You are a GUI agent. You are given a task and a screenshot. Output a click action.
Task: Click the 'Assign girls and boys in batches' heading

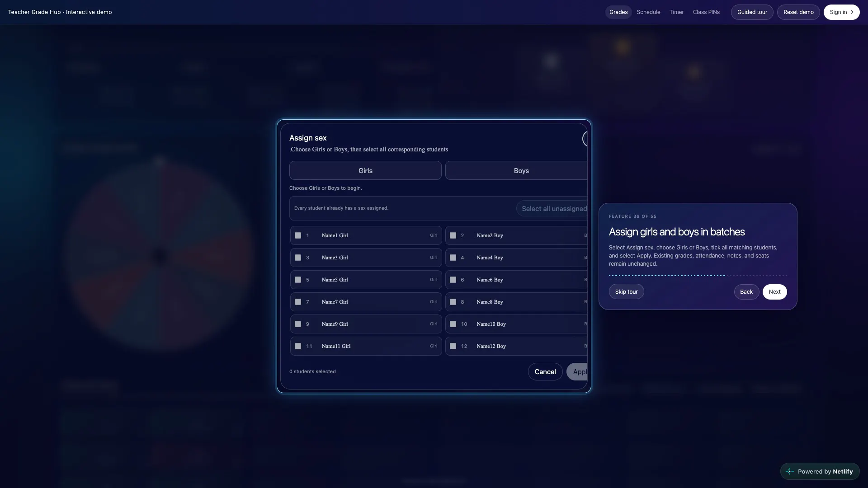coord(676,232)
